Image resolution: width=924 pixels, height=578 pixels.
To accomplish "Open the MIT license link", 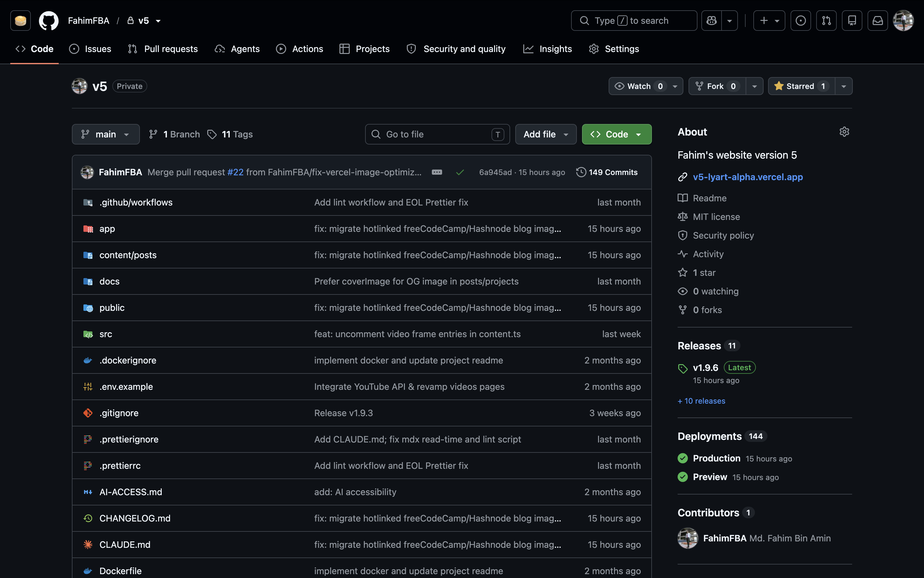I will (x=716, y=217).
